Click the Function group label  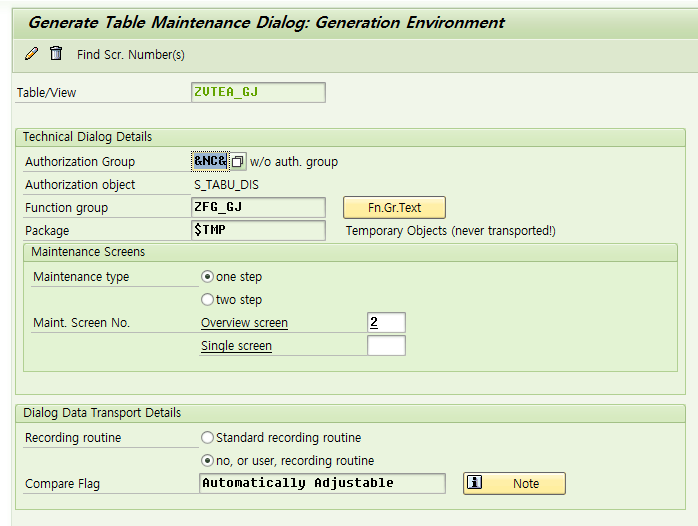click(66, 208)
